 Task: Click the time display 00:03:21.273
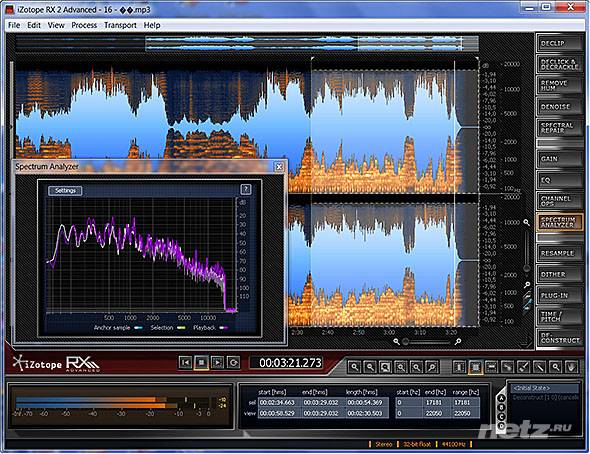tap(290, 363)
